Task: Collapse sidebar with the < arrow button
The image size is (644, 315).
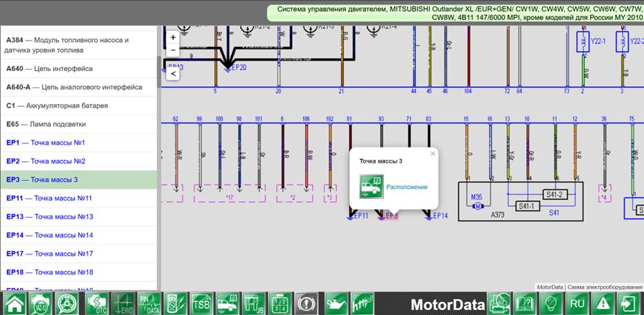Action: click(x=173, y=74)
